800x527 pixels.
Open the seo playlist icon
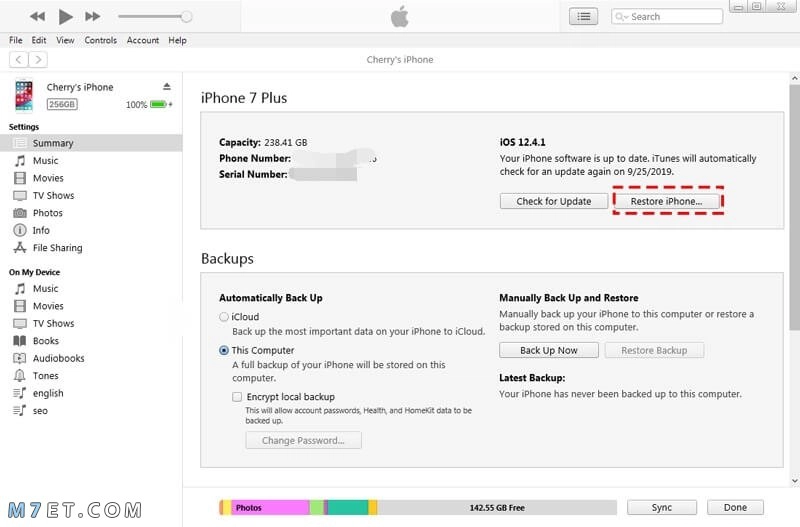pos(20,410)
